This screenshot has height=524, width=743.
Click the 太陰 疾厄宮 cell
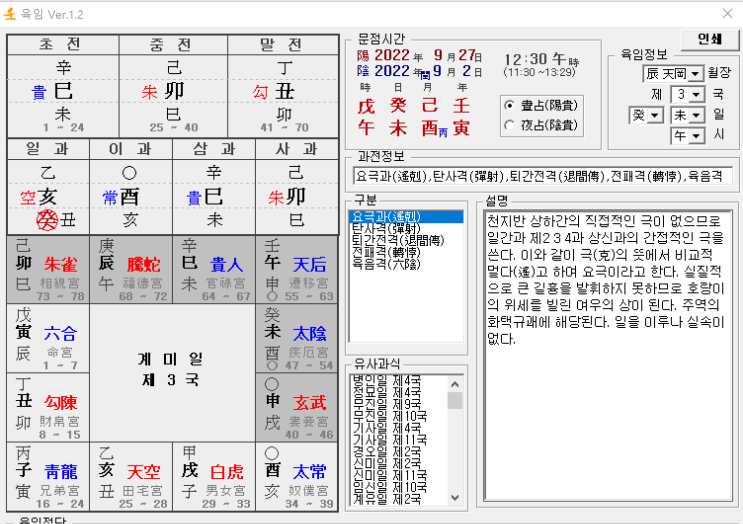pyautogui.click(x=297, y=339)
